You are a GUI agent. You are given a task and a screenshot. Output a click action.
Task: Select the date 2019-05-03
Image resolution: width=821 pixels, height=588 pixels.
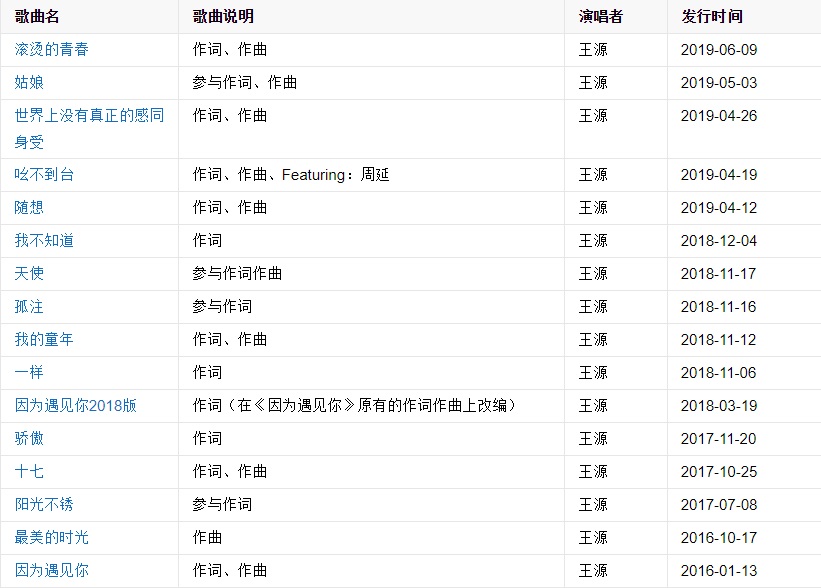(x=719, y=82)
